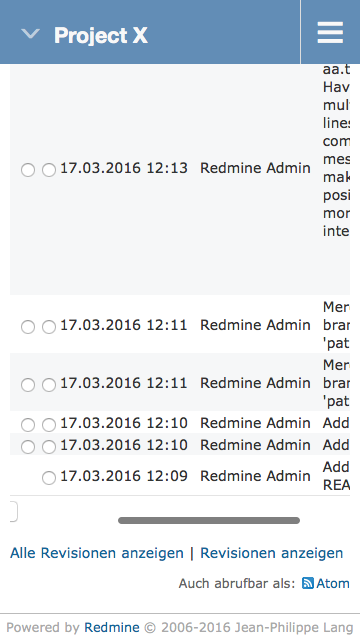The width and height of the screenshot is (360, 640).
Task: Click the horizontal scrollbar under revisions table
Action: (209, 520)
